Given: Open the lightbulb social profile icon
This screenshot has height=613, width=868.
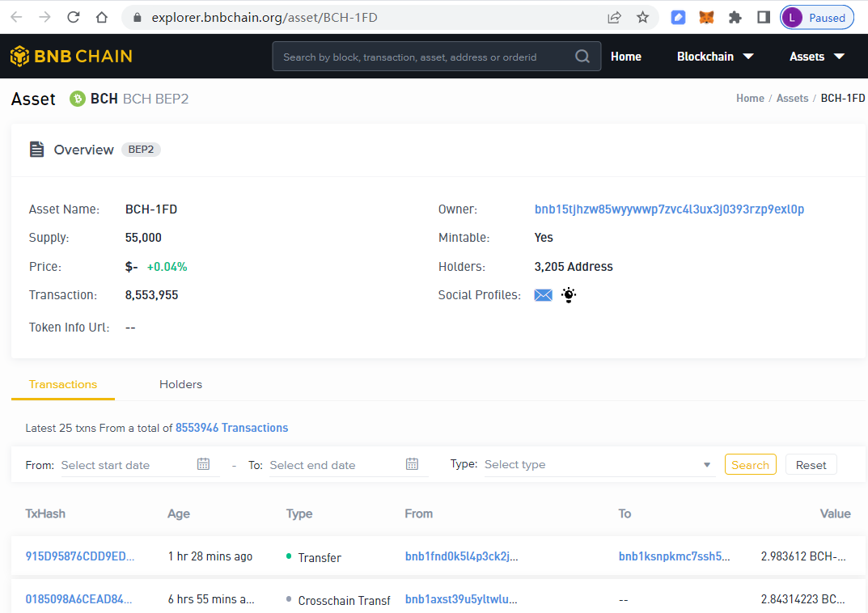Looking at the screenshot, I should click(569, 295).
